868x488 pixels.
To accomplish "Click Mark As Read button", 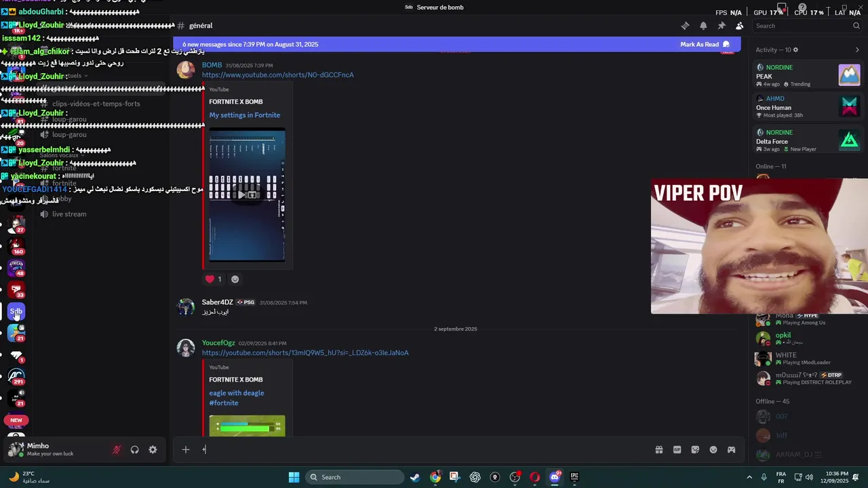I will click(705, 44).
